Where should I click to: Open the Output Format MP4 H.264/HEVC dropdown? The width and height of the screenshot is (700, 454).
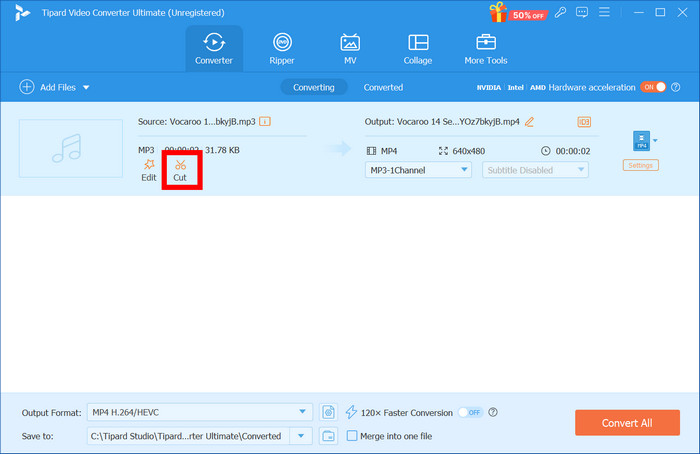pos(200,412)
